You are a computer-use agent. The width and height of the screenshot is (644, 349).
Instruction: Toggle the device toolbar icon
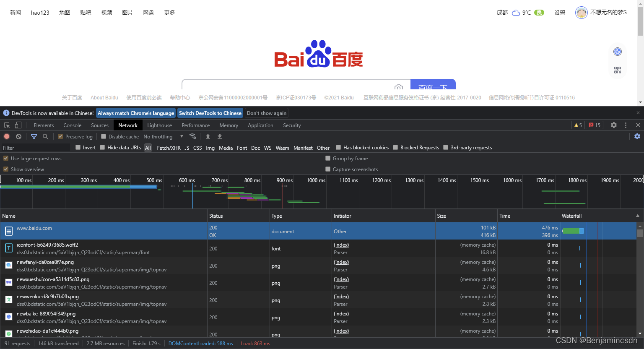click(x=18, y=125)
